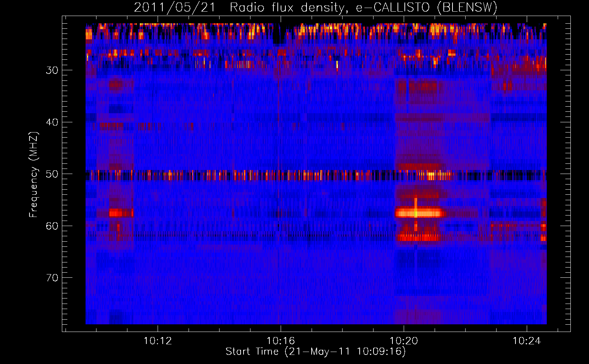589x364 pixels.
Task: Click the 30 frequency tick label
Action: pos(52,70)
